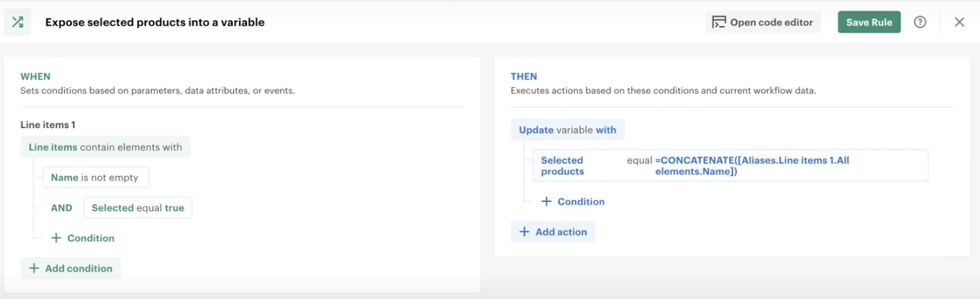This screenshot has height=299, width=980.
Task: Click the plus icon beside green Condition
Action: click(56, 238)
